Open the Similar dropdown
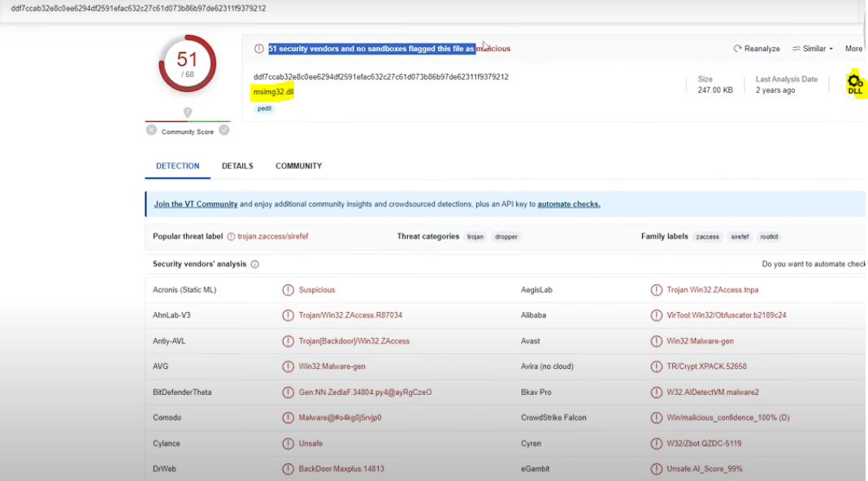868x481 pixels. click(813, 49)
